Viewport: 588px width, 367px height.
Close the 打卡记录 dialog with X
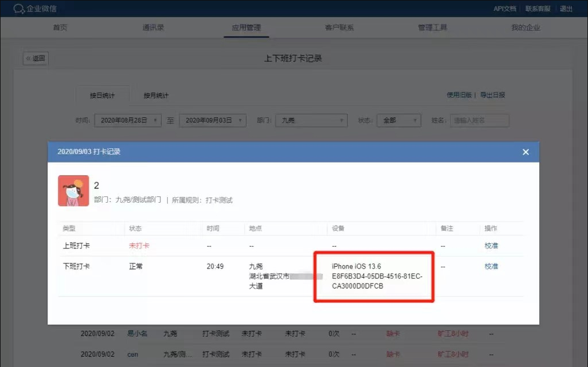[x=526, y=152]
